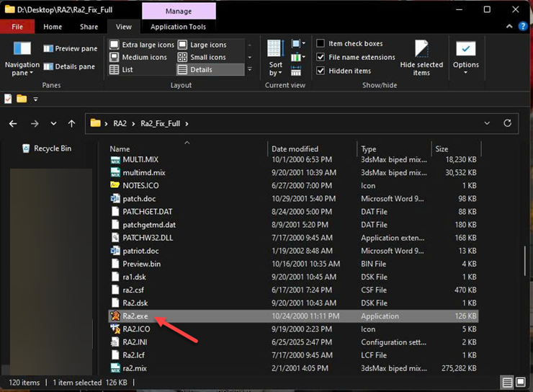The image size is (533, 392).
Task: Click RA2 in the address breadcrumb
Action: [120, 123]
